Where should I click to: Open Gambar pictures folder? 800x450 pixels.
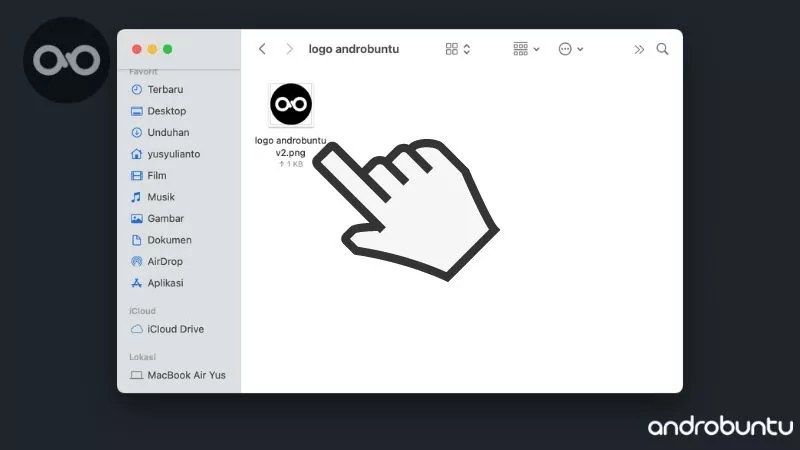[165, 218]
